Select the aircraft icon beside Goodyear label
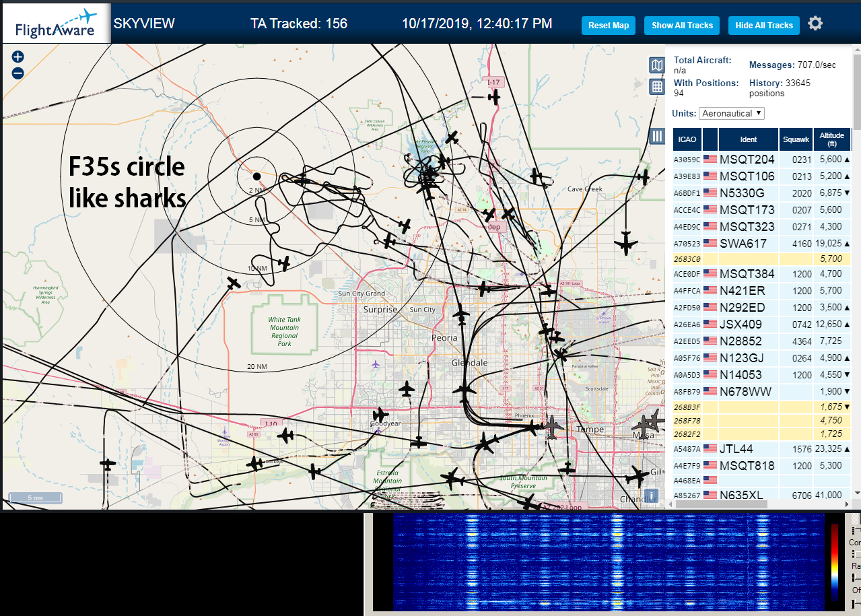This screenshot has width=861, height=616. click(x=380, y=415)
